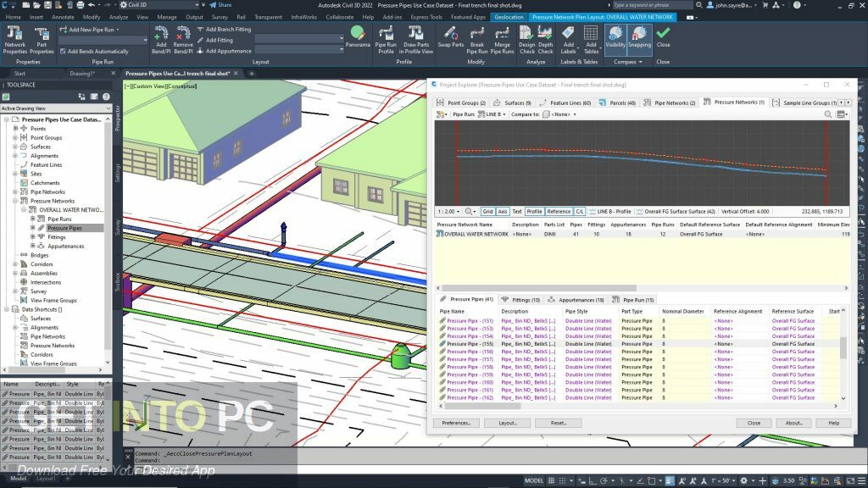Image resolution: width=868 pixels, height=488 pixels.
Task: Toggle Add Bends Automatically checkbox
Action: click(x=63, y=52)
